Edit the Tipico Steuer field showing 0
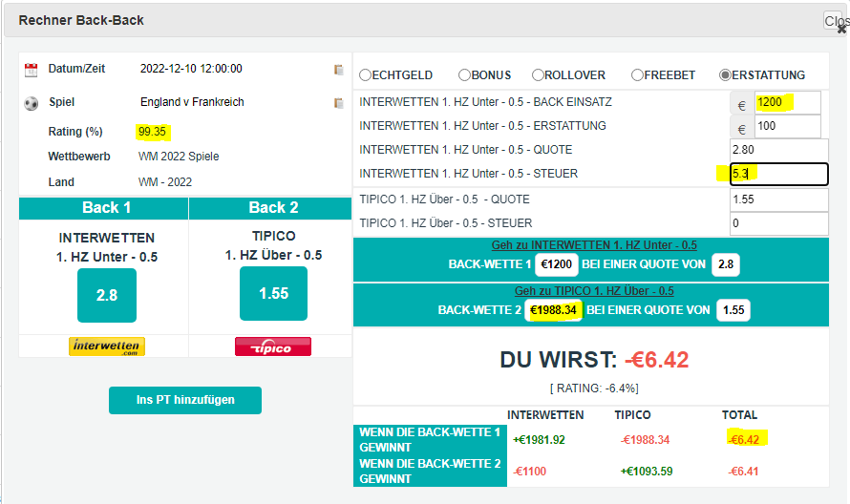 (x=779, y=223)
